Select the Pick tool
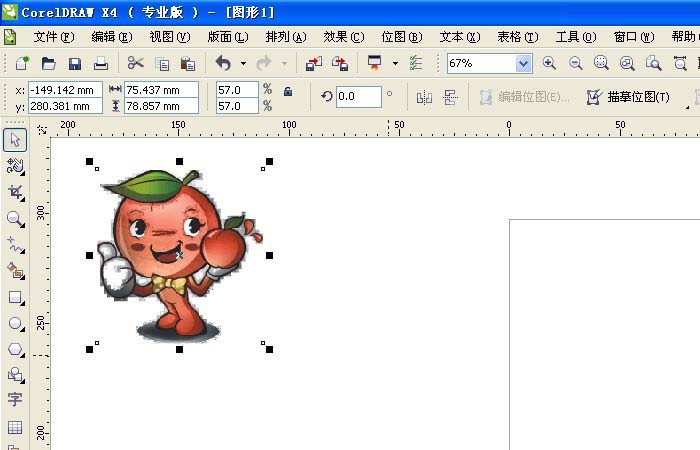The width and height of the screenshot is (700, 450). tap(15, 140)
